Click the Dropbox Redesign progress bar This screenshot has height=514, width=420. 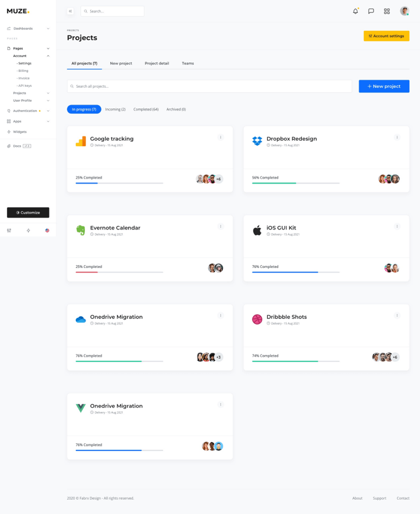[x=295, y=183]
